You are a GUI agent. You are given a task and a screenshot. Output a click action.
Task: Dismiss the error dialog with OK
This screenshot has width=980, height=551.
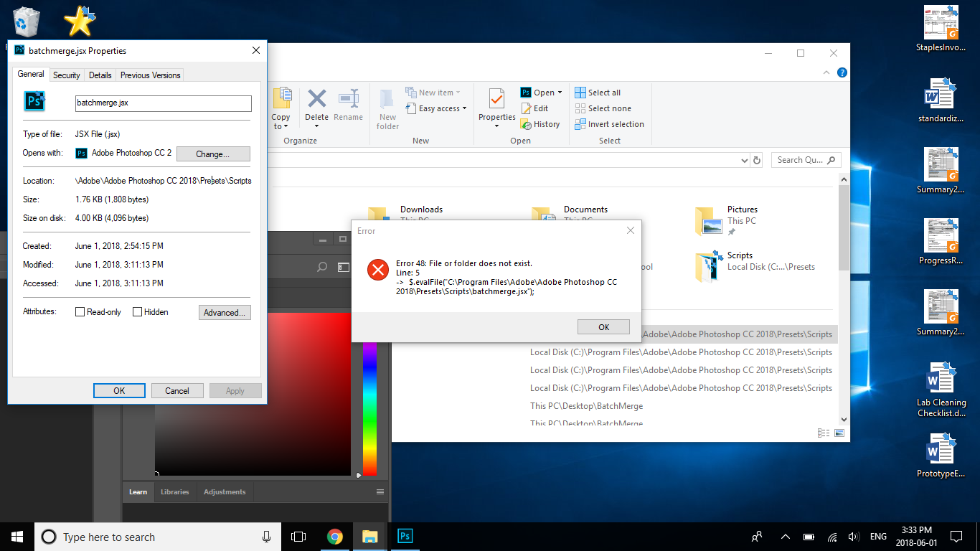coord(603,327)
